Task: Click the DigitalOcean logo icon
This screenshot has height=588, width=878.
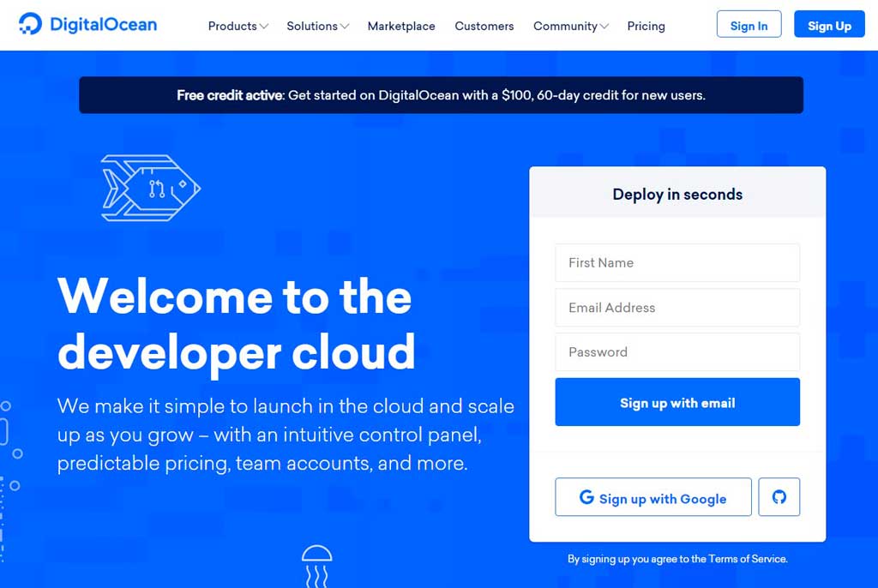Action: [30, 24]
